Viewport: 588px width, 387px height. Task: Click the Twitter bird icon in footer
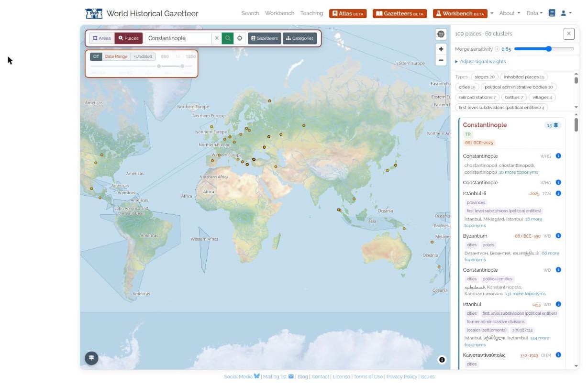click(257, 376)
